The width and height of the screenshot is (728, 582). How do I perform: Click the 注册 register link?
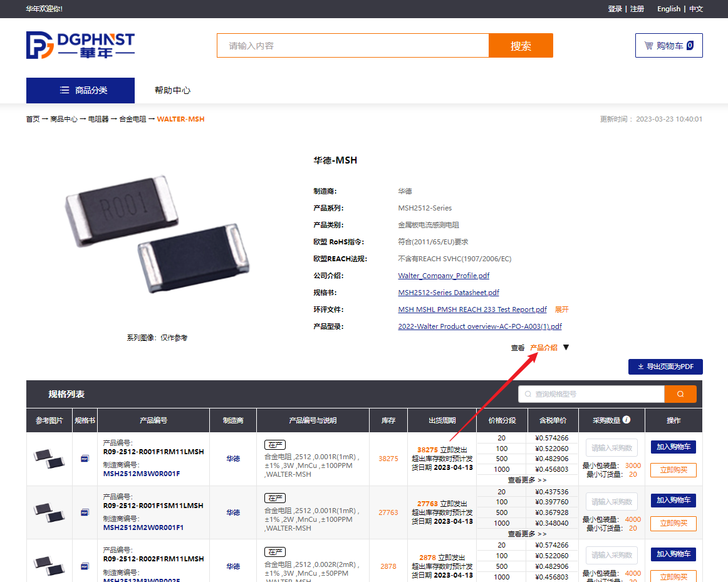point(637,9)
